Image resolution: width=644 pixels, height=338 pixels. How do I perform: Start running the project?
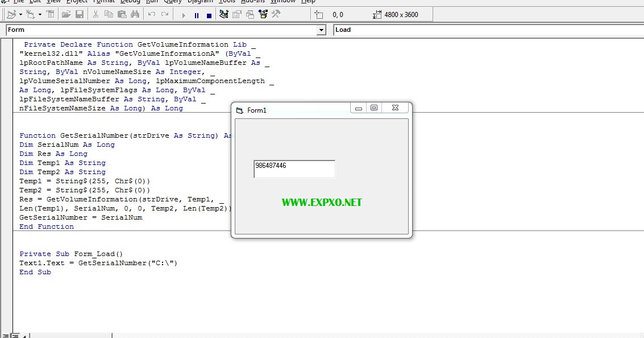184,14
